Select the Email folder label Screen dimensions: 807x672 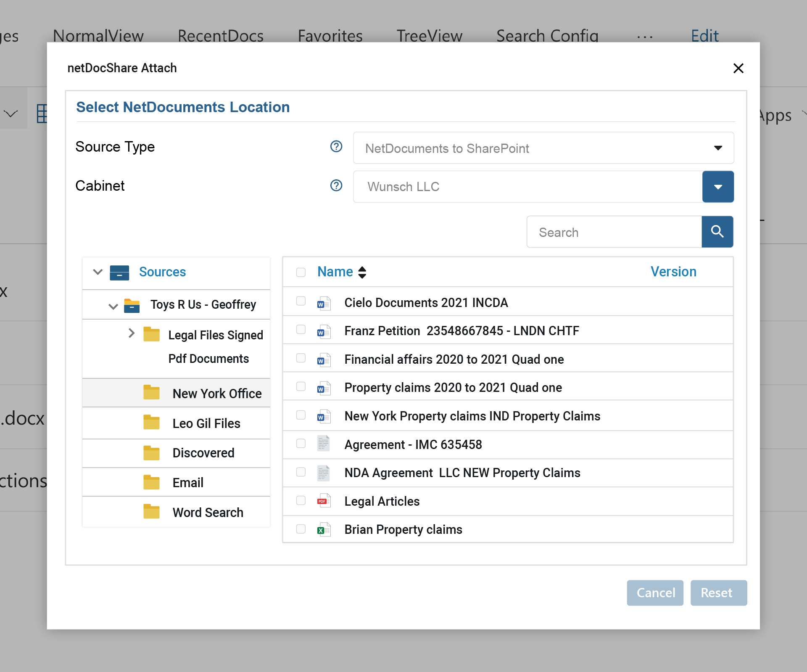click(x=188, y=483)
